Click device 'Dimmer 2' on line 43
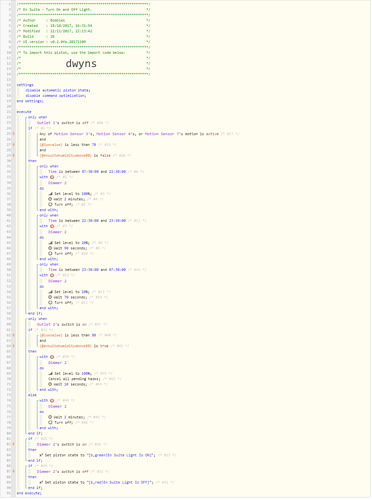The image size is (372, 500). point(57,232)
